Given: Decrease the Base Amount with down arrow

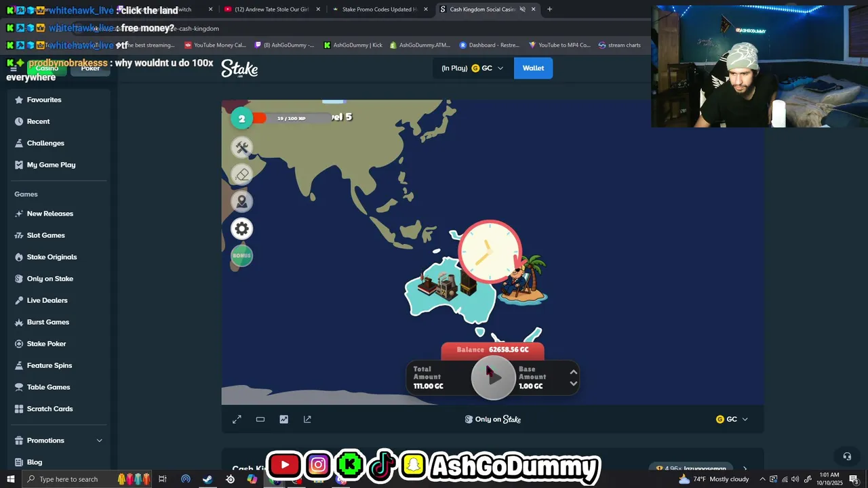Looking at the screenshot, I should tap(573, 384).
